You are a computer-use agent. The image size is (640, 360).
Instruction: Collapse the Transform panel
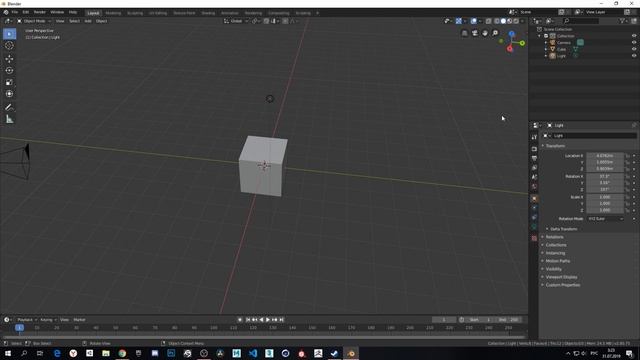tap(555, 146)
